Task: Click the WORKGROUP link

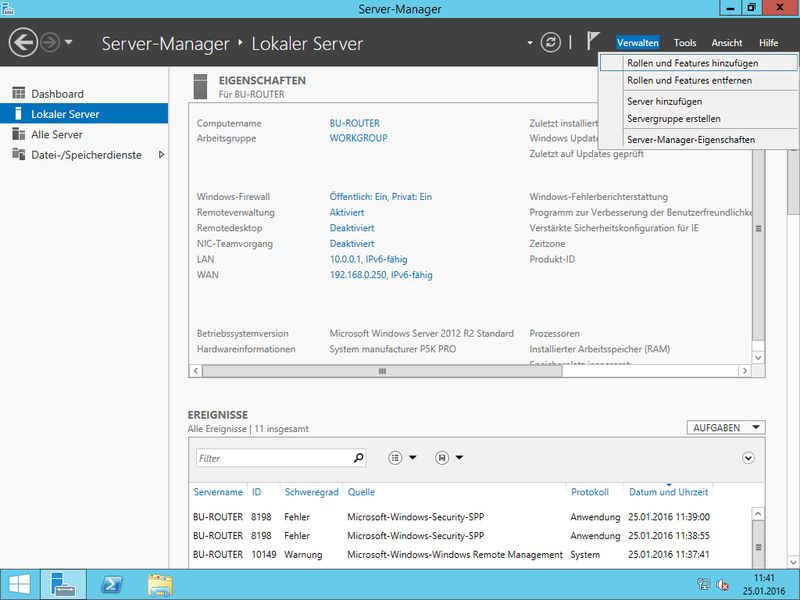Action: pyautogui.click(x=358, y=138)
